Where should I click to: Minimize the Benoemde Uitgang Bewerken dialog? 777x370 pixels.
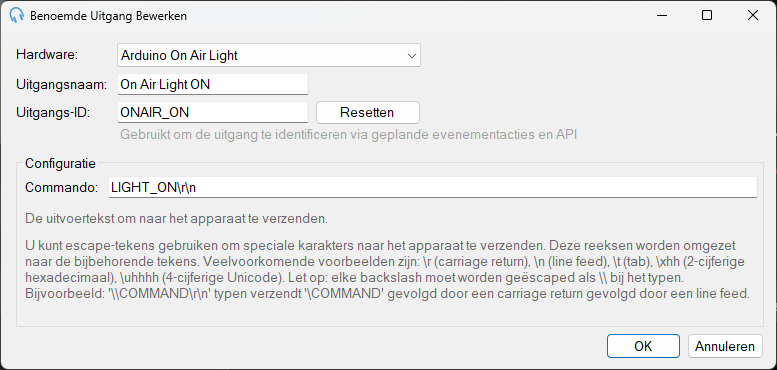(662, 15)
